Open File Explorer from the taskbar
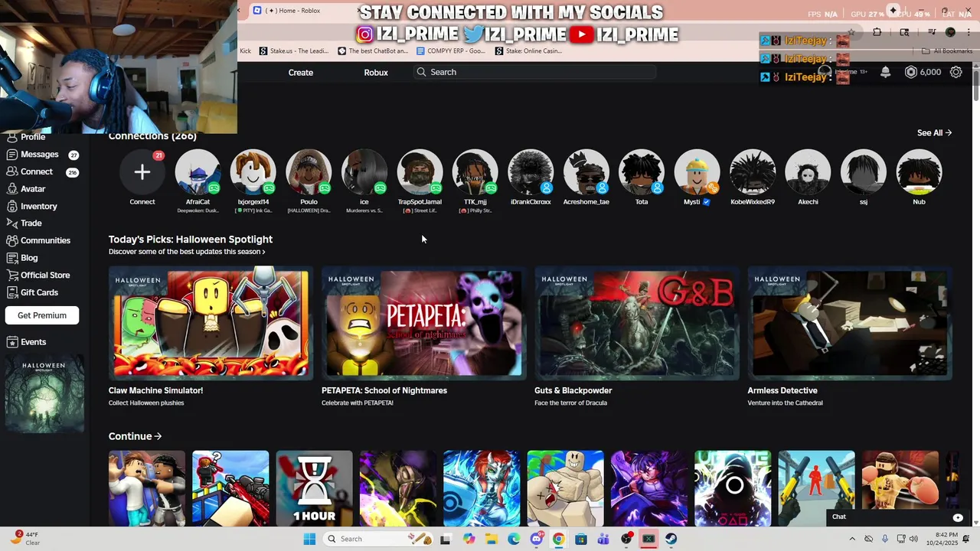The height and width of the screenshot is (551, 980). click(491, 539)
